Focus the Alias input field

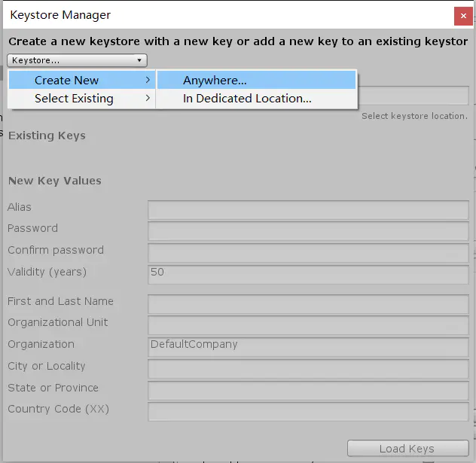[x=308, y=209]
